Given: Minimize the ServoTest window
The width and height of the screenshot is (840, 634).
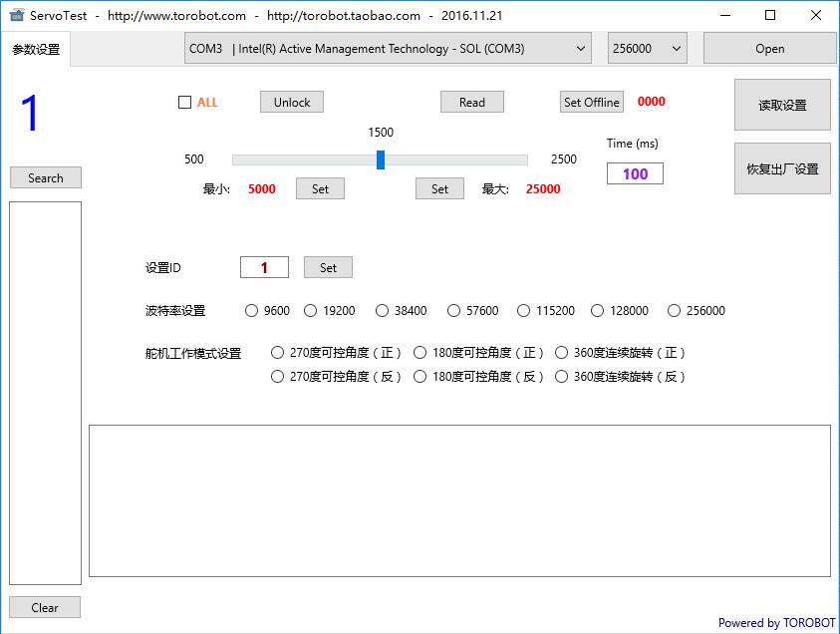Looking at the screenshot, I should tap(725, 15).
